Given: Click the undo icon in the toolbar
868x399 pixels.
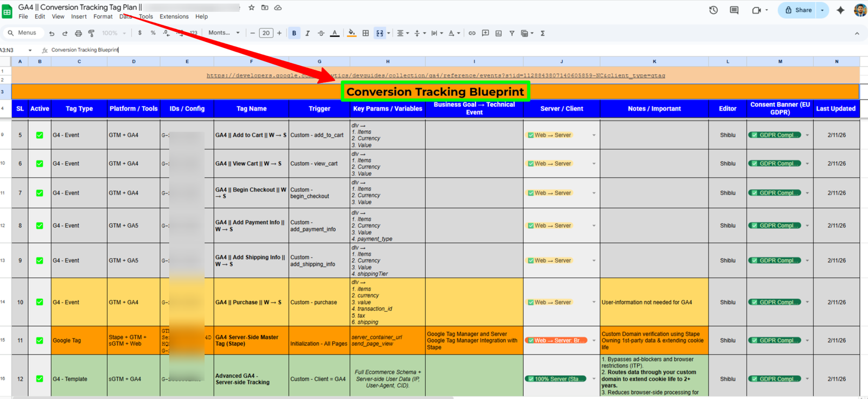Looking at the screenshot, I should [52, 33].
